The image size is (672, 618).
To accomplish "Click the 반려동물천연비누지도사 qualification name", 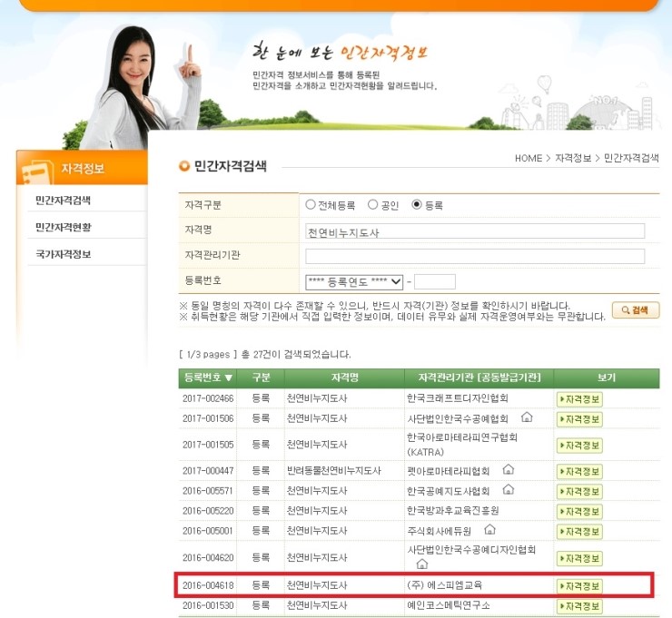I will [334, 471].
